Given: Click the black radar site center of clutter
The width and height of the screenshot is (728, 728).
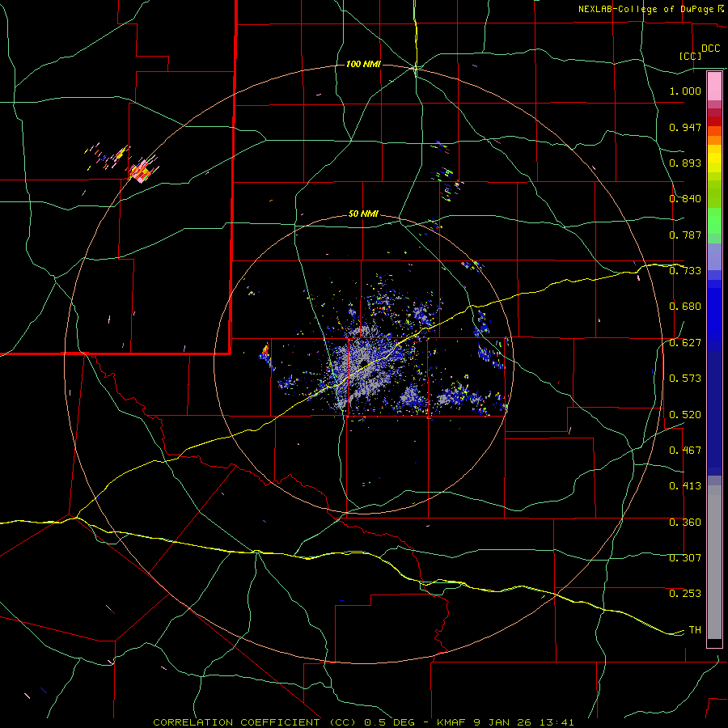Looking at the screenshot, I should click(364, 363).
